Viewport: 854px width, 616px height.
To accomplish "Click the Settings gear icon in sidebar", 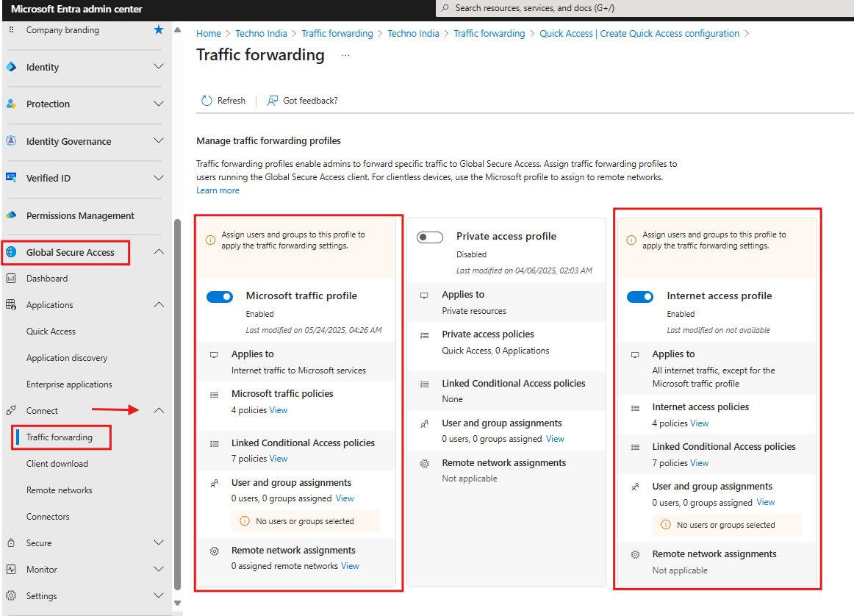I will click(11, 596).
